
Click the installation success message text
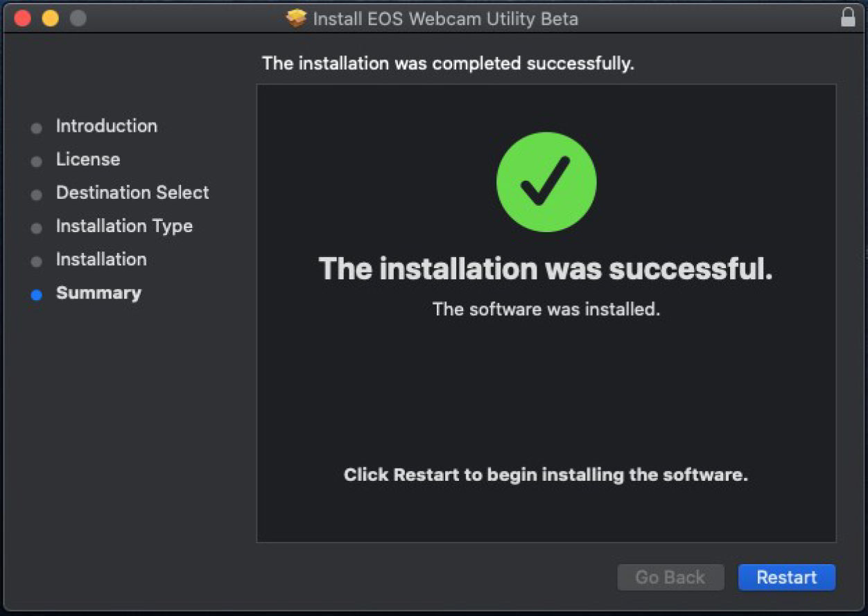point(546,269)
